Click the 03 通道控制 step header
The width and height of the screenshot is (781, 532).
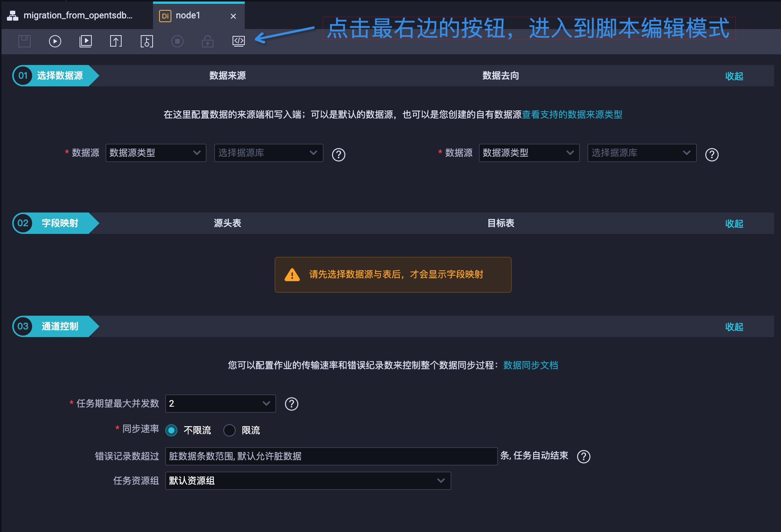point(56,326)
